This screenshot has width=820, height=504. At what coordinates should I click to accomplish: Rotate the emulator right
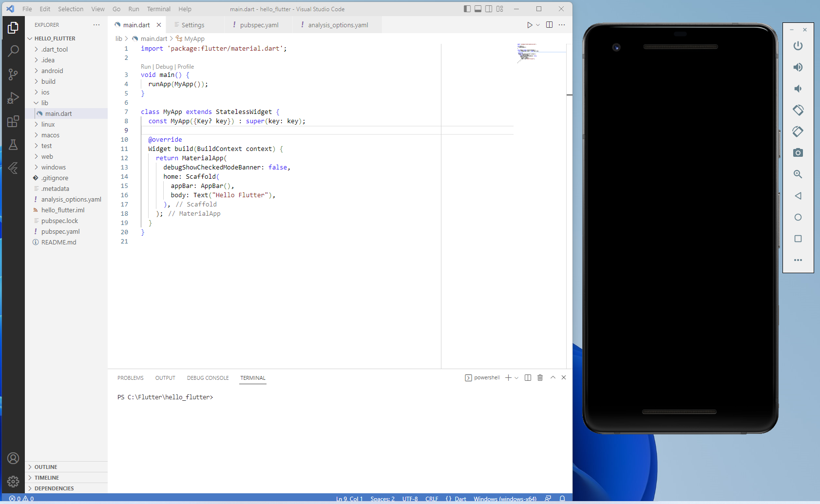(798, 131)
